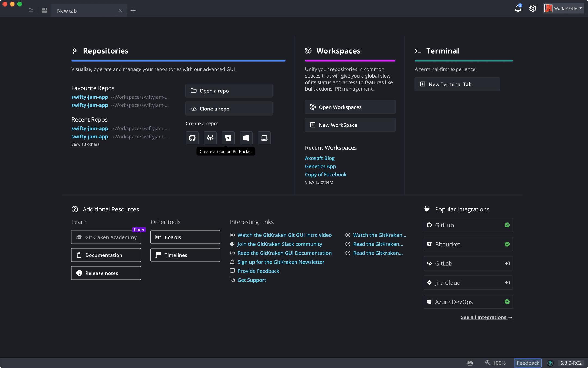588x368 pixels.
Task: Open Boards tool
Action: 185,237
